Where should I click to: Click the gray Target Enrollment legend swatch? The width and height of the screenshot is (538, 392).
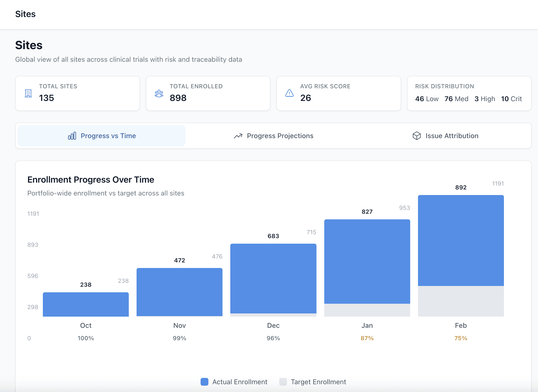[283, 382]
